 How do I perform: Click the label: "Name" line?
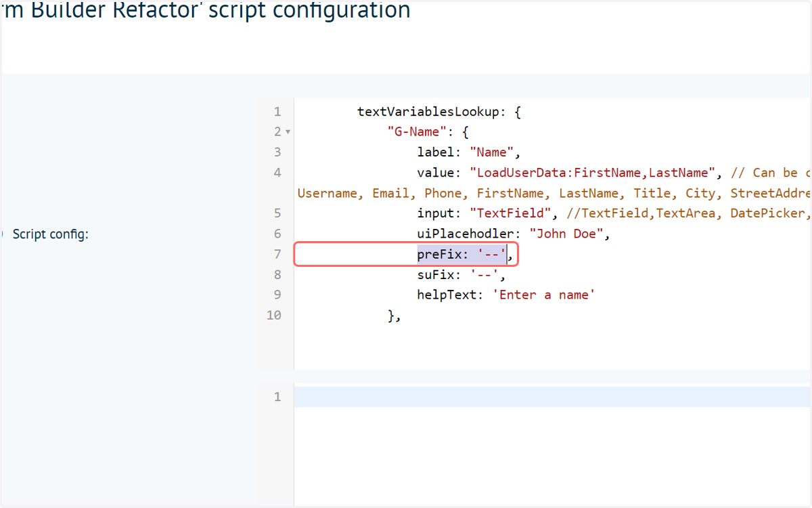[x=468, y=152]
